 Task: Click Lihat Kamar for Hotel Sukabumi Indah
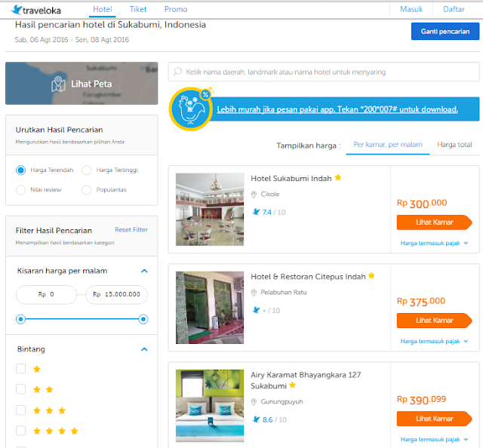point(435,222)
